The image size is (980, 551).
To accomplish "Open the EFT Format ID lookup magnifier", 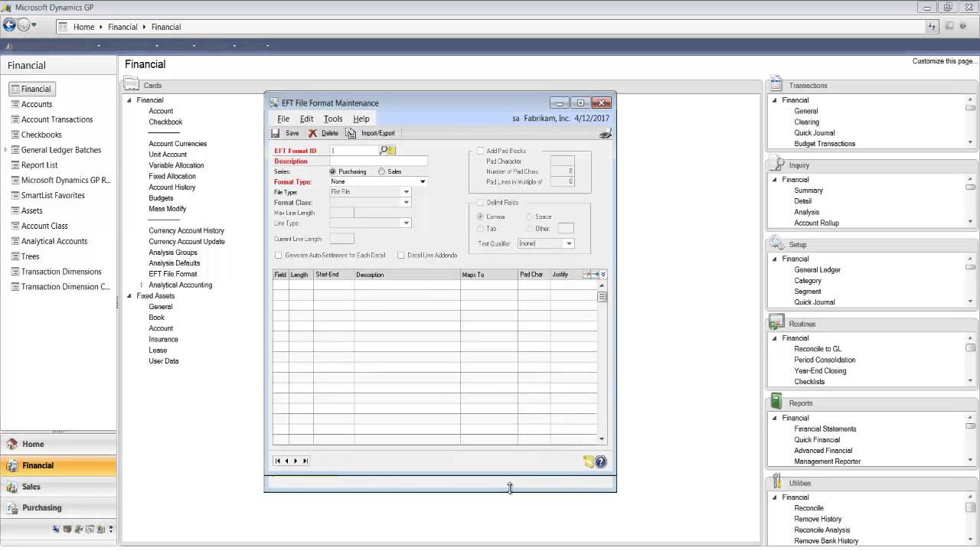I will pyautogui.click(x=384, y=151).
